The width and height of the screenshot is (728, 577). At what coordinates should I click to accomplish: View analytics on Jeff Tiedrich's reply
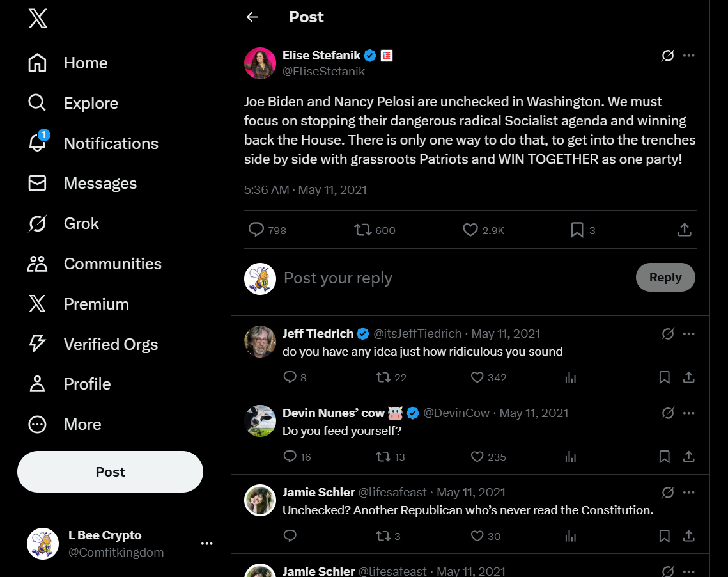pos(571,377)
